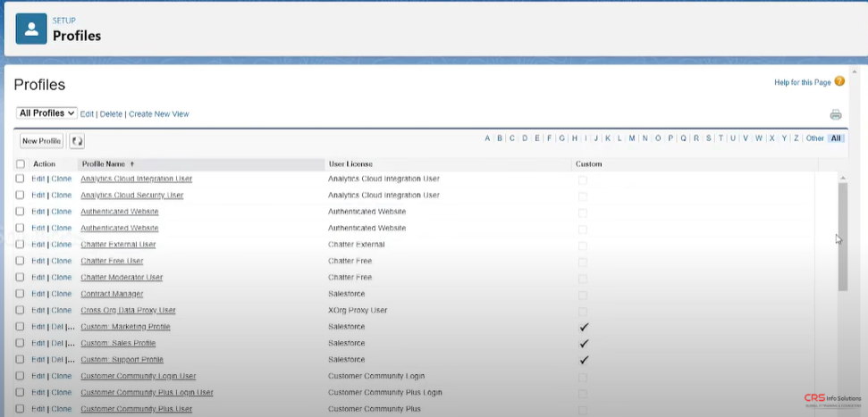This screenshot has height=417, width=868.
Task: Click Del for Custom: Marketing Profile
Action: [x=57, y=327]
